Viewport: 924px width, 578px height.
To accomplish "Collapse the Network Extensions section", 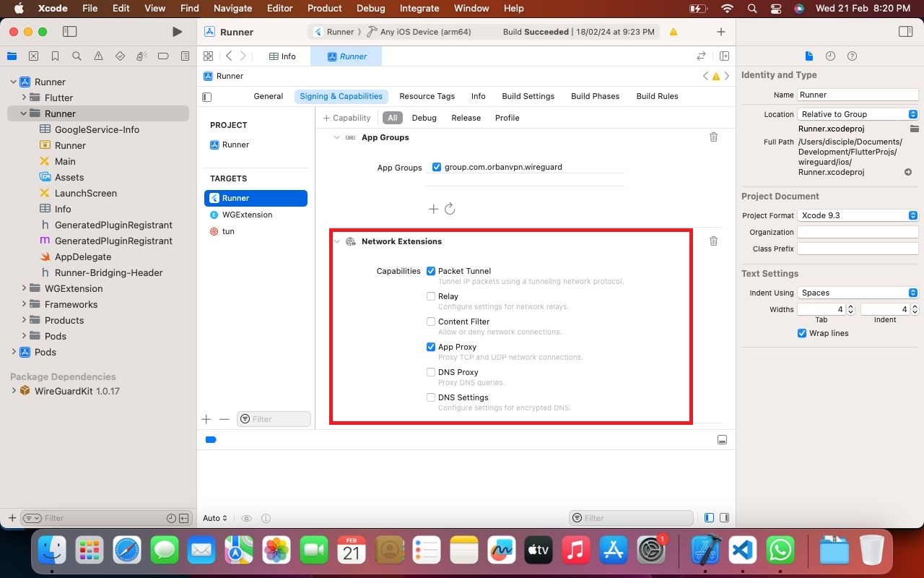I will click(337, 241).
